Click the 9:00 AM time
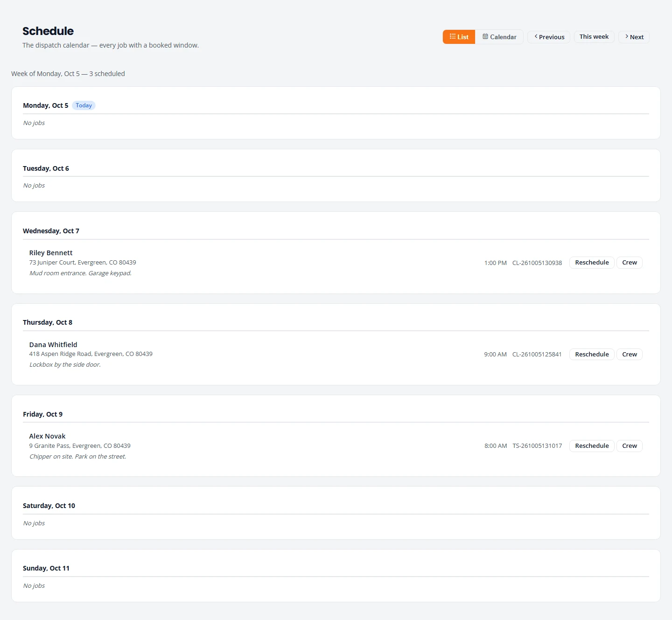 (496, 355)
